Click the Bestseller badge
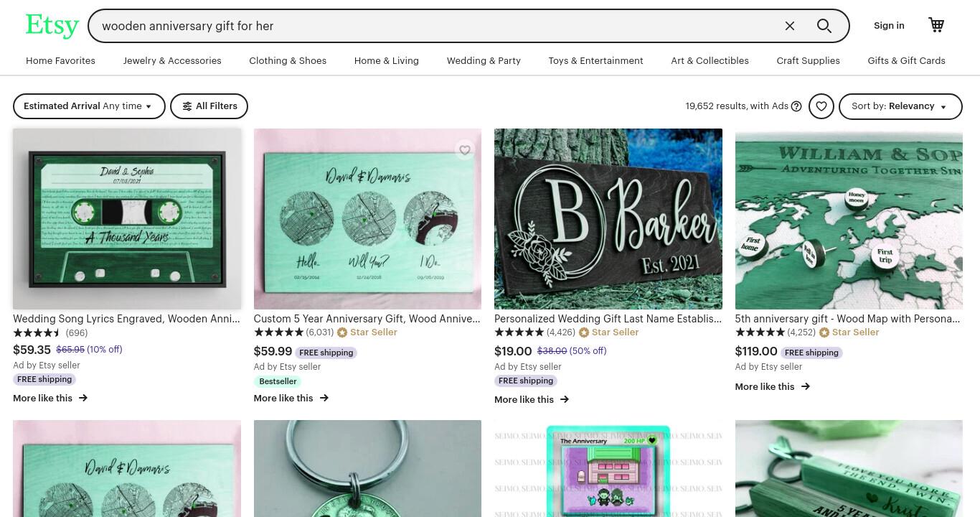The image size is (980, 517). (x=278, y=381)
